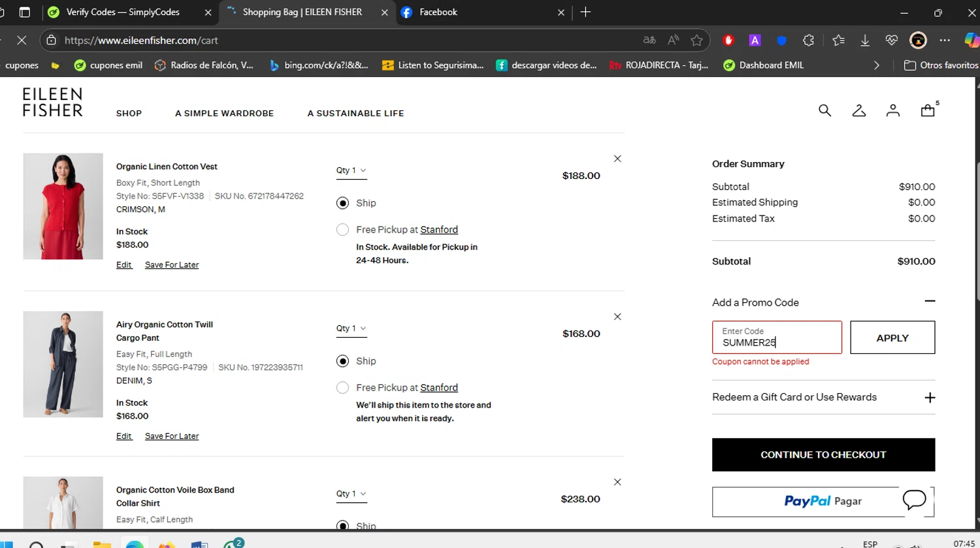Save the Organic Linen Cotton Vest for later
The width and height of the screenshot is (980, 548).
click(x=172, y=265)
